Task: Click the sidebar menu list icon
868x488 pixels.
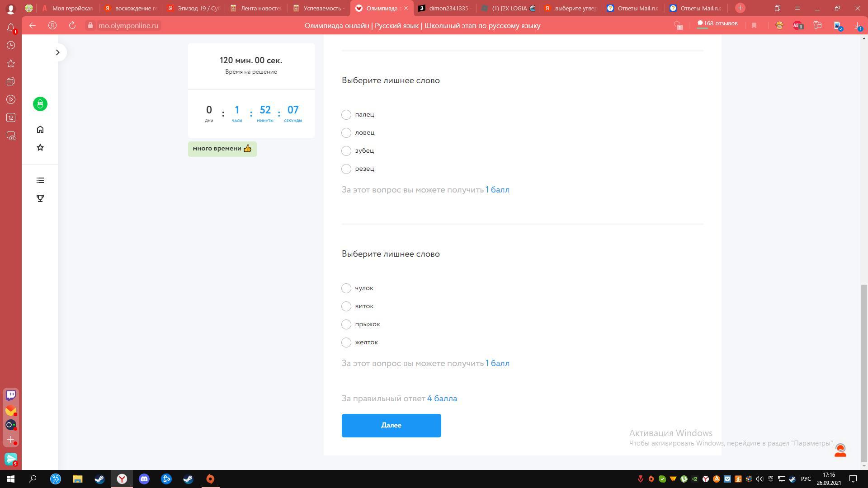Action: click(x=40, y=181)
